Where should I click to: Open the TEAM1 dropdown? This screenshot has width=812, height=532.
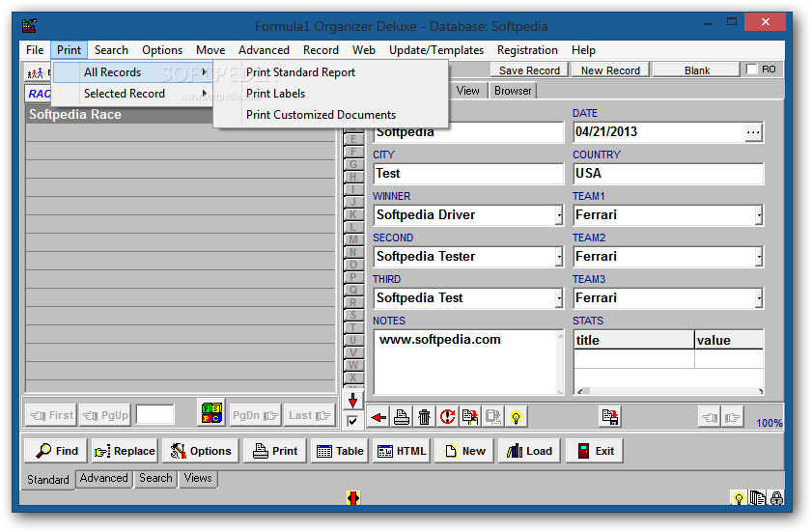point(759,215)
